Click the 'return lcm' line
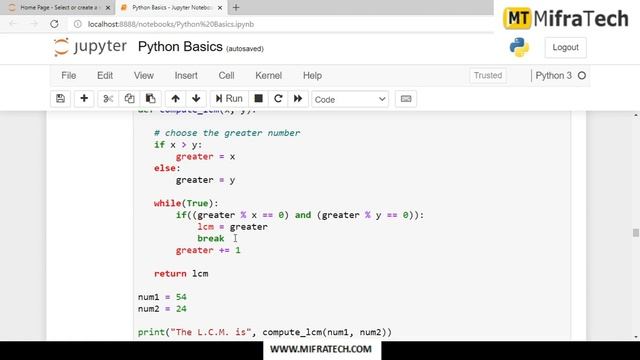 (x=181, y=274)
